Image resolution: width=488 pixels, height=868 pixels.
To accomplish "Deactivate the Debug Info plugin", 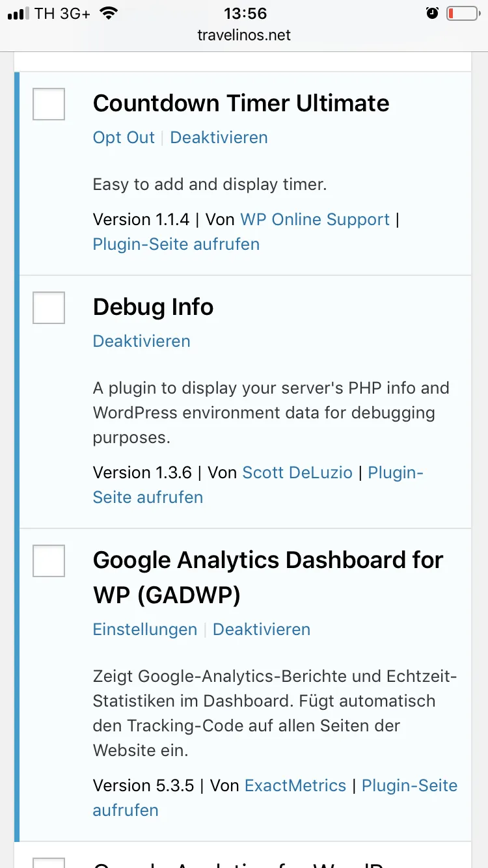I will coord(142,341).
